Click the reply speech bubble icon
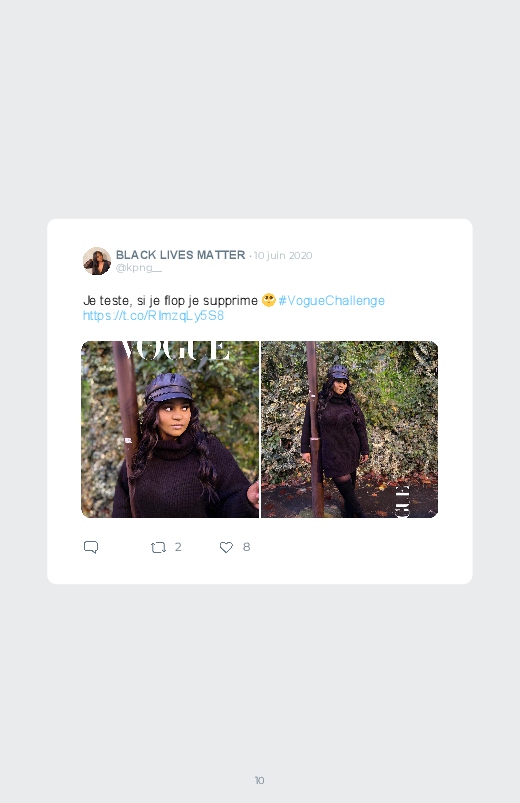520x803 pixels. pos(91,547)
